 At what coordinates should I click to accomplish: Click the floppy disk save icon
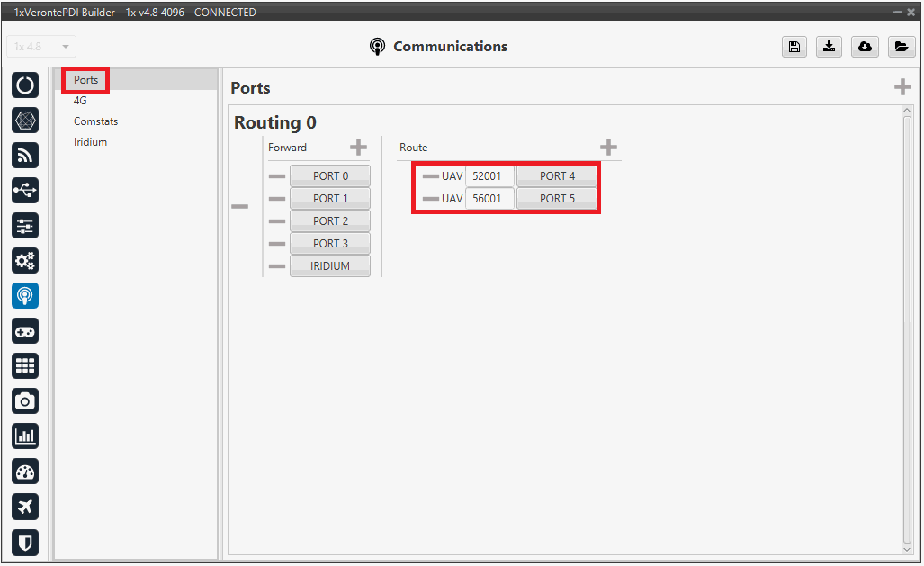click(794, 48)
